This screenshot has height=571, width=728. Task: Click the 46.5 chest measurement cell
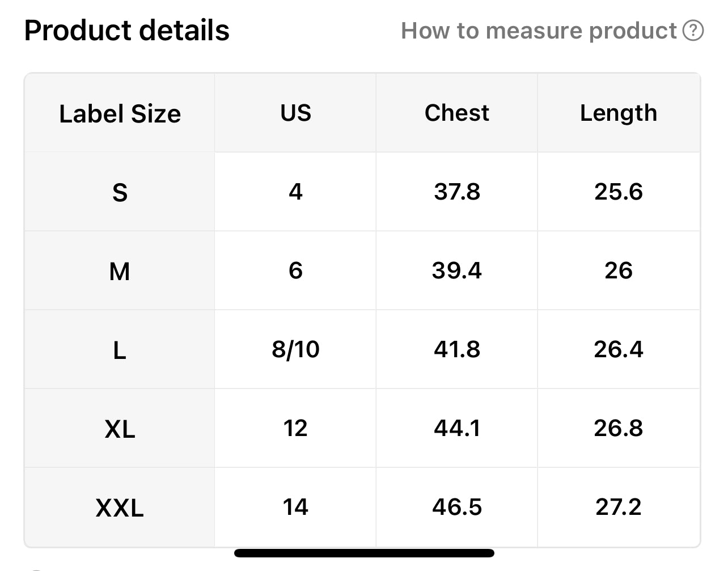[456, 506]
